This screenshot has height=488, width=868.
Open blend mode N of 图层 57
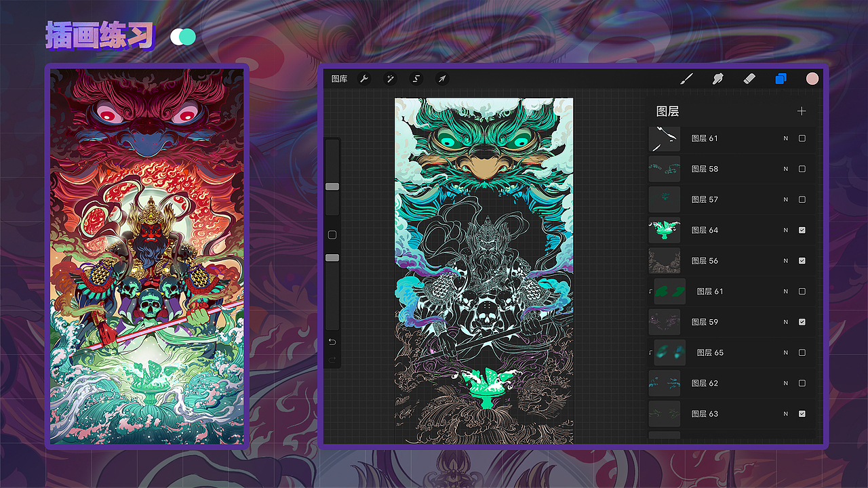tap(786, 200)
